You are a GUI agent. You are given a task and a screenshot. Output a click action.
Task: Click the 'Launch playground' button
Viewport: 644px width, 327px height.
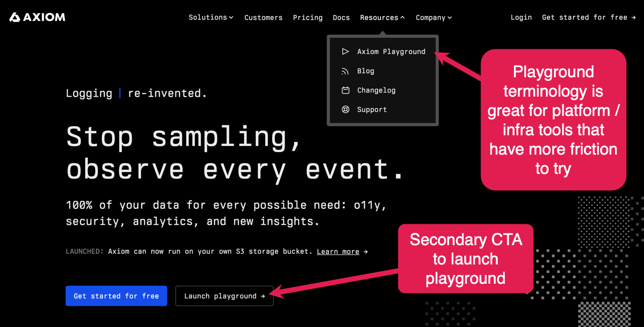click(224, 296)
